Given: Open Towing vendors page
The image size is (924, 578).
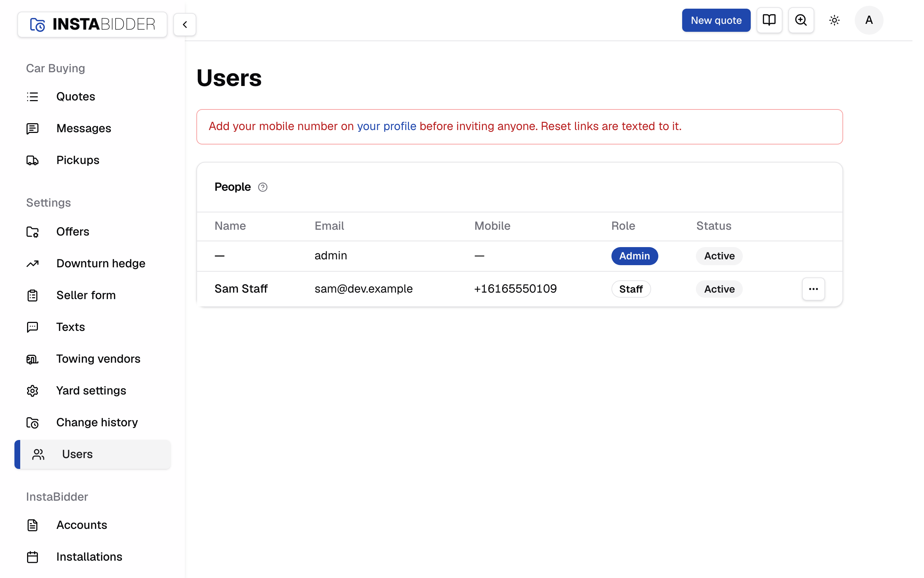Looking at the screenshot, I should 92,359.
